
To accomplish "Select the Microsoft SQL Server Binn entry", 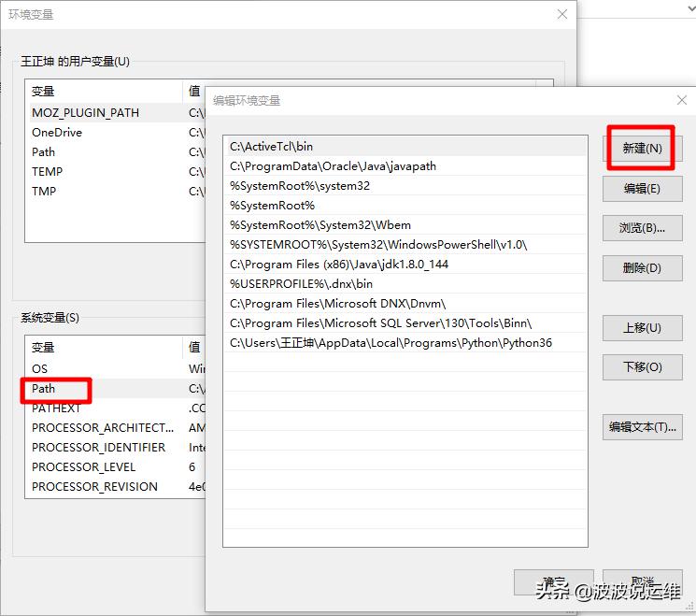I will tap(405, 323).
